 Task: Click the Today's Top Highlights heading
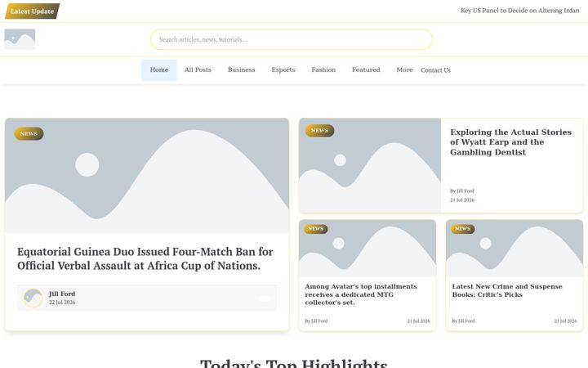pos(294,363)
